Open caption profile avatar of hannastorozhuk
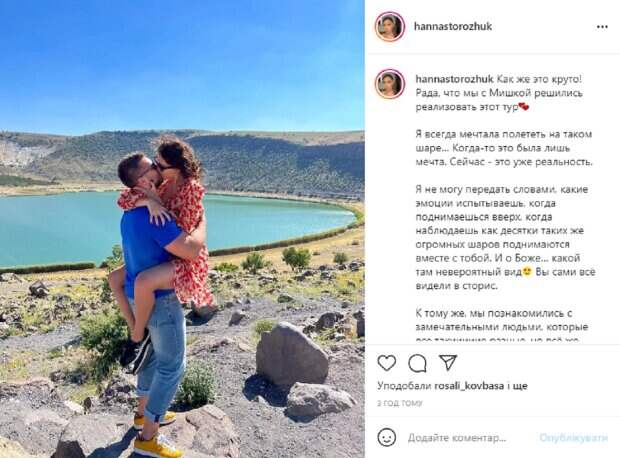This screenshot has height=458, width=620. (389, 83)
